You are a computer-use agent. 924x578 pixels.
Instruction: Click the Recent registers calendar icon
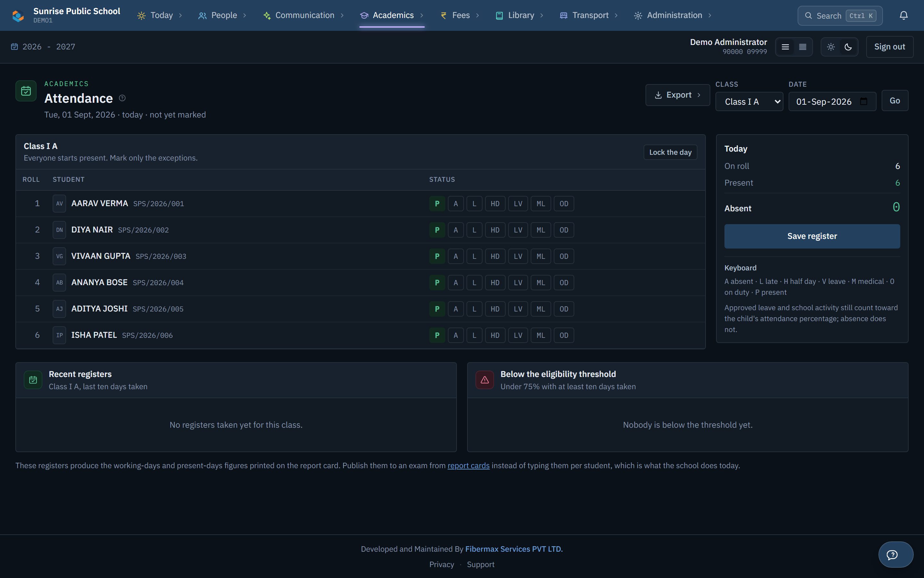33,380
